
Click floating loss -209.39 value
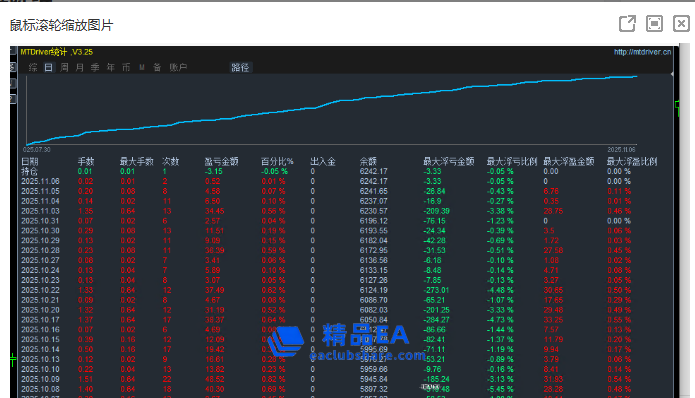pyautogui.click(x=436, y=211)
